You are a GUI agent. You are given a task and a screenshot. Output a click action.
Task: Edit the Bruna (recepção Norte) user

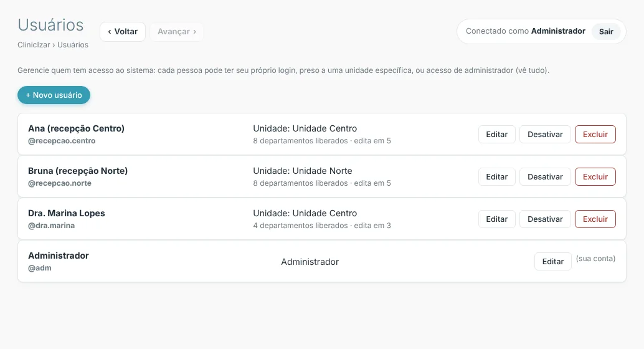point(496,177)
